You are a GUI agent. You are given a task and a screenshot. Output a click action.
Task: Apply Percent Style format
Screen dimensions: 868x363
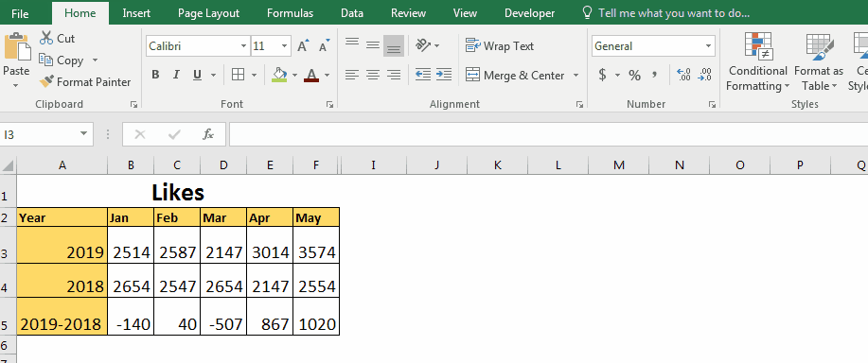[x=634, y=75]
